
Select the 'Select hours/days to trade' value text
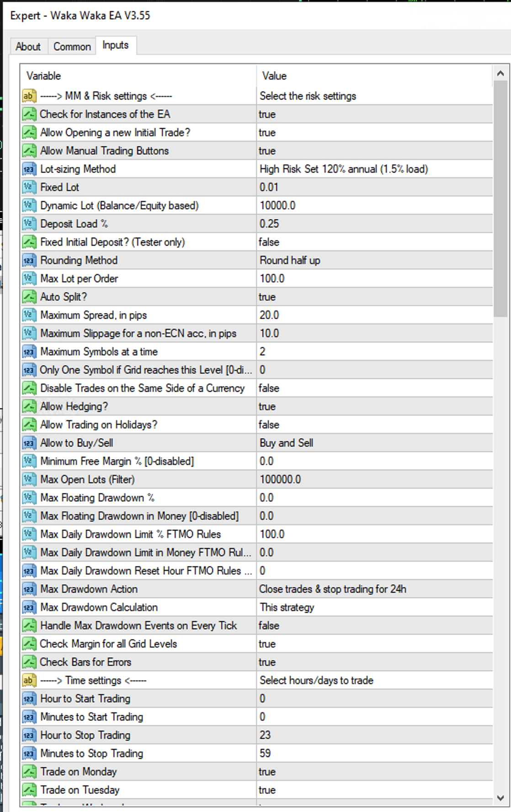(x=316, y=680)
